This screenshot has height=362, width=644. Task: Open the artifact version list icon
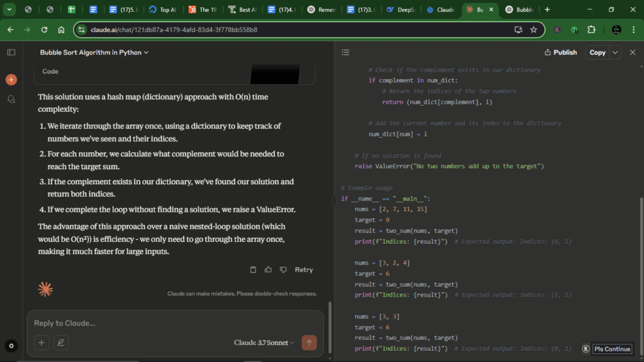(345, 52)
